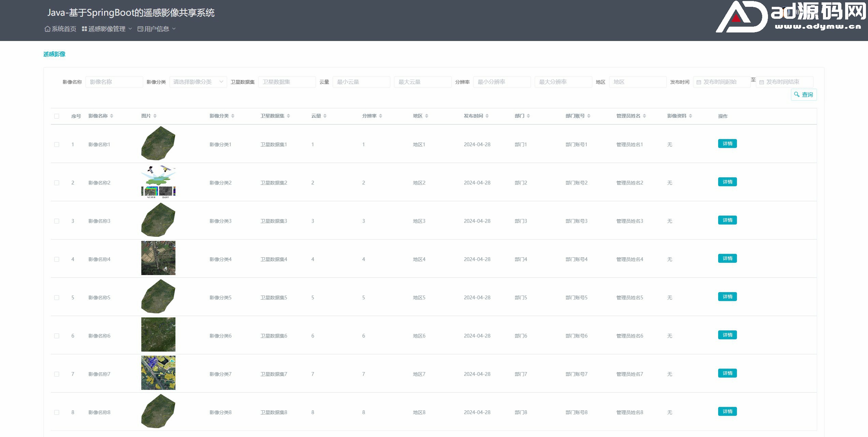Click sort icon next to 地区 header
The height and width of the screenshot is (437, 868).
coord(427,116)
